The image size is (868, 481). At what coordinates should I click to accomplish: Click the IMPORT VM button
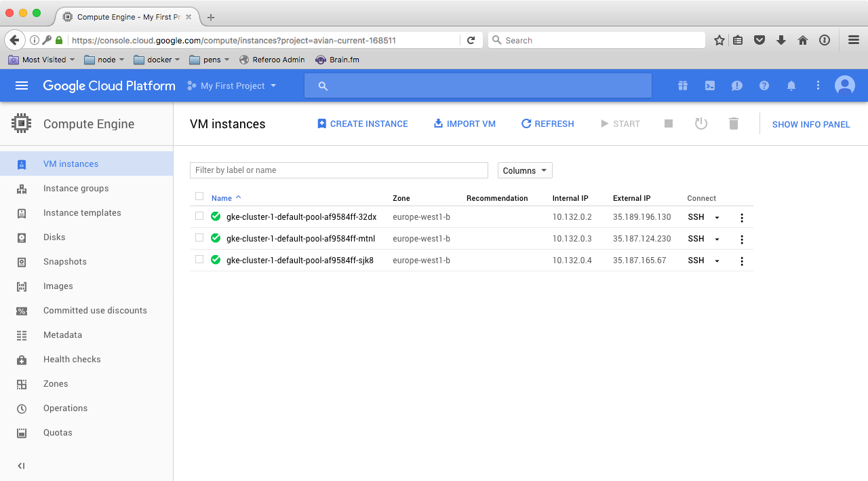pos(465,123)
